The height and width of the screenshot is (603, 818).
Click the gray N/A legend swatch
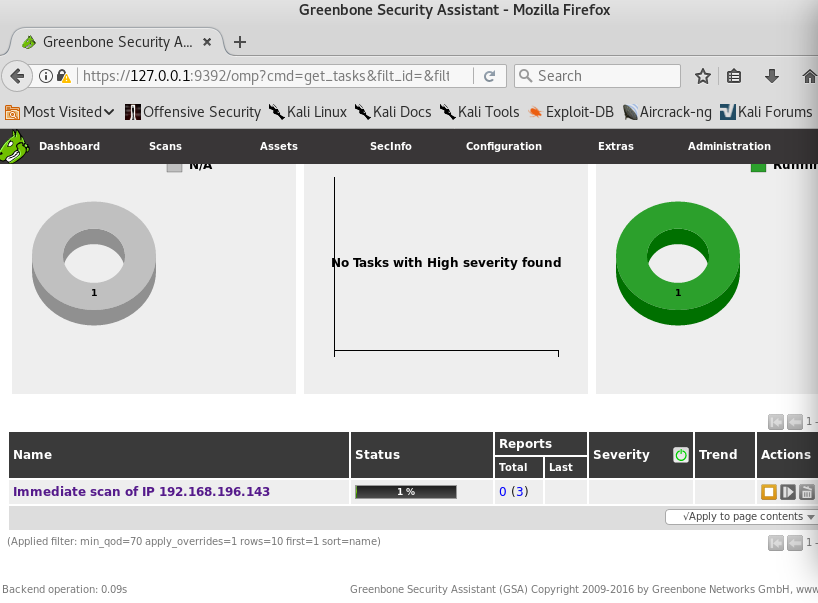174,166
